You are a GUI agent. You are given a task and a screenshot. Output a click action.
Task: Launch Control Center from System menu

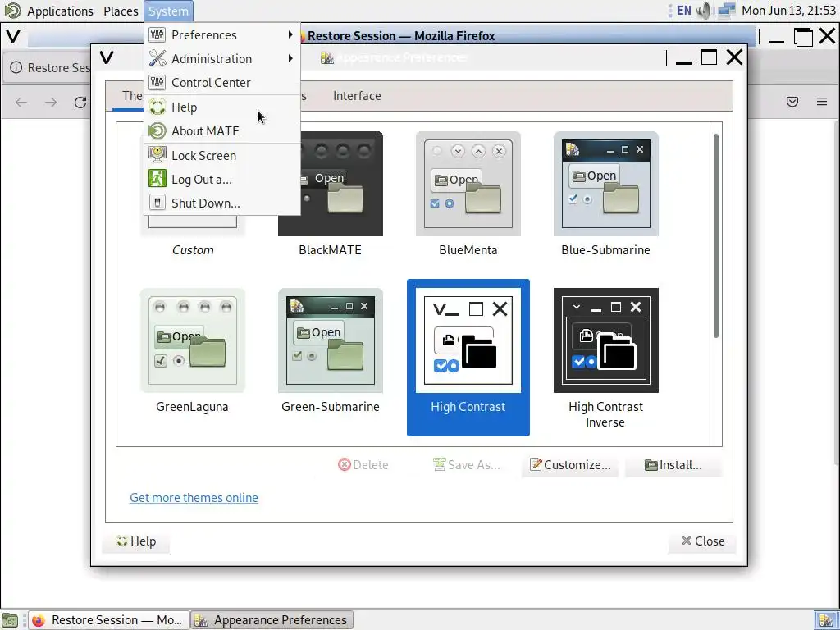pos(221,83)
